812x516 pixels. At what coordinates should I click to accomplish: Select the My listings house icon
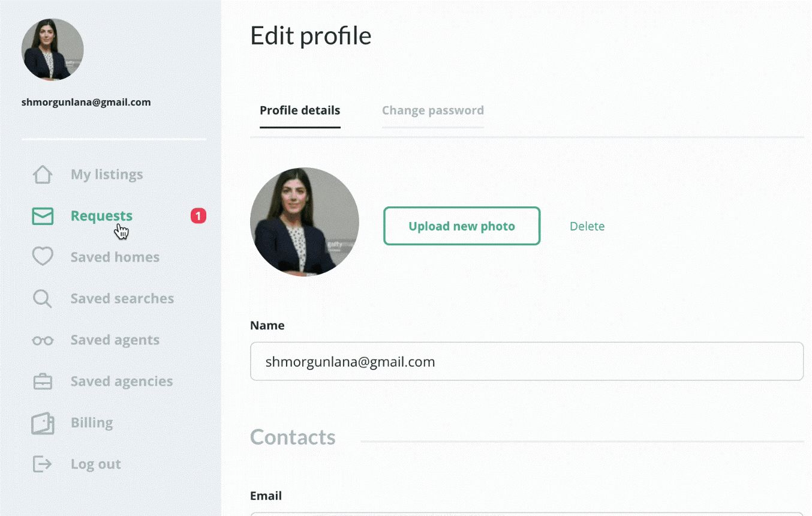tap(42, 174)
